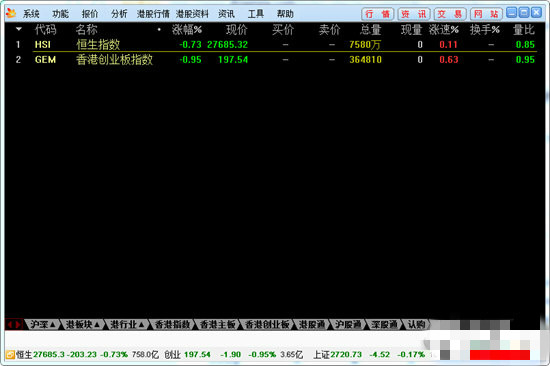Sort by 涨幅% column header
Screen dimensions: 550x366
click(x=187, y=30)
